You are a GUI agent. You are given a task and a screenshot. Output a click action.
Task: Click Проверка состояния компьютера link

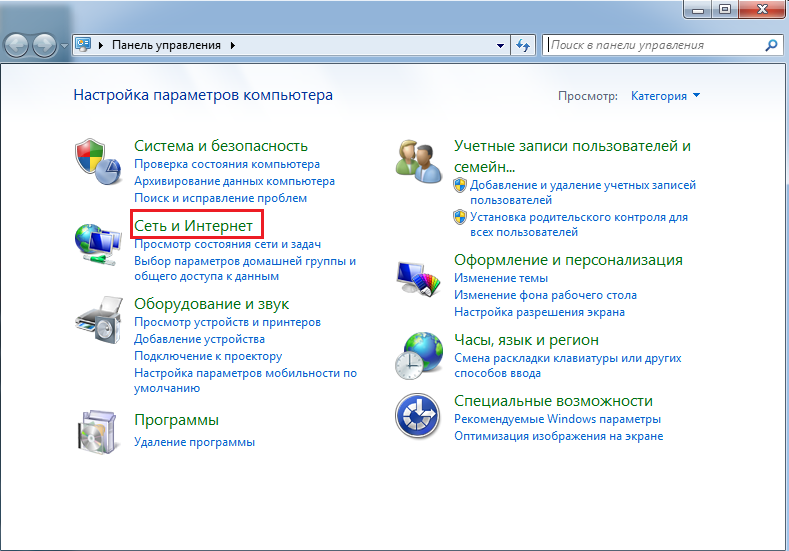point(227,164)
